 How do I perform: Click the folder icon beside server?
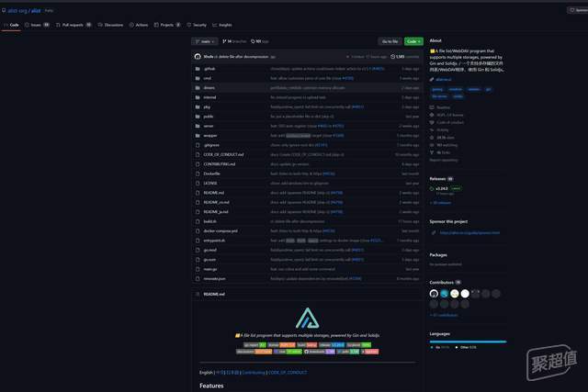pyautogui.click(x=198, y=127)
